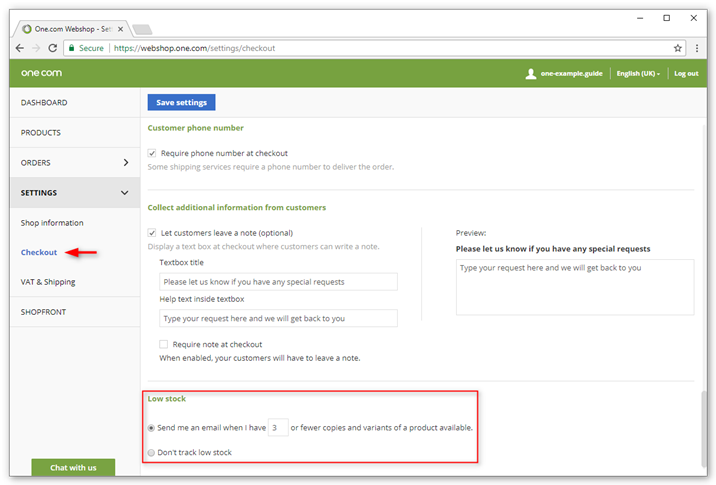Go to the Dashboard section
This screenshot has width=716, height=485.
tap(75, 103)
